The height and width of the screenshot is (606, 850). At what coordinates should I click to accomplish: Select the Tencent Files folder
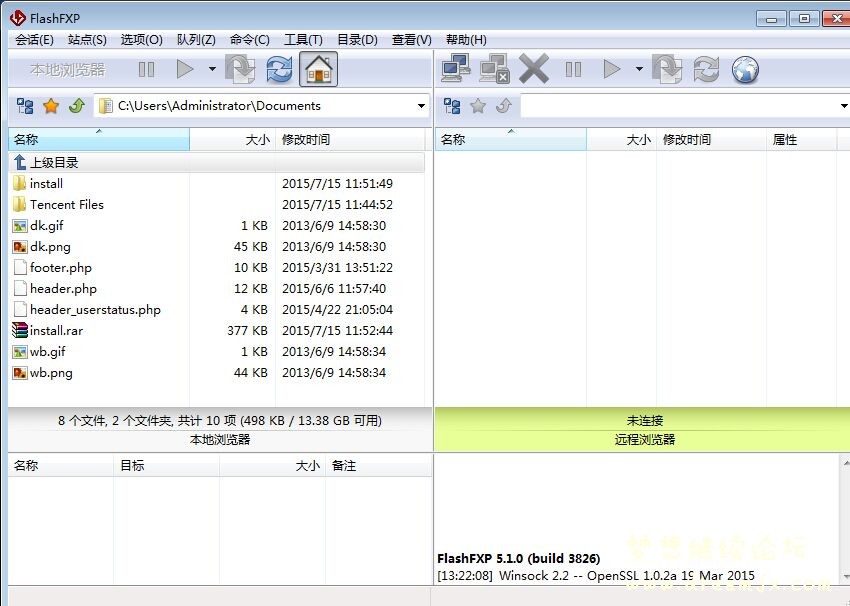pyautogui.click(x=216, y=204)
